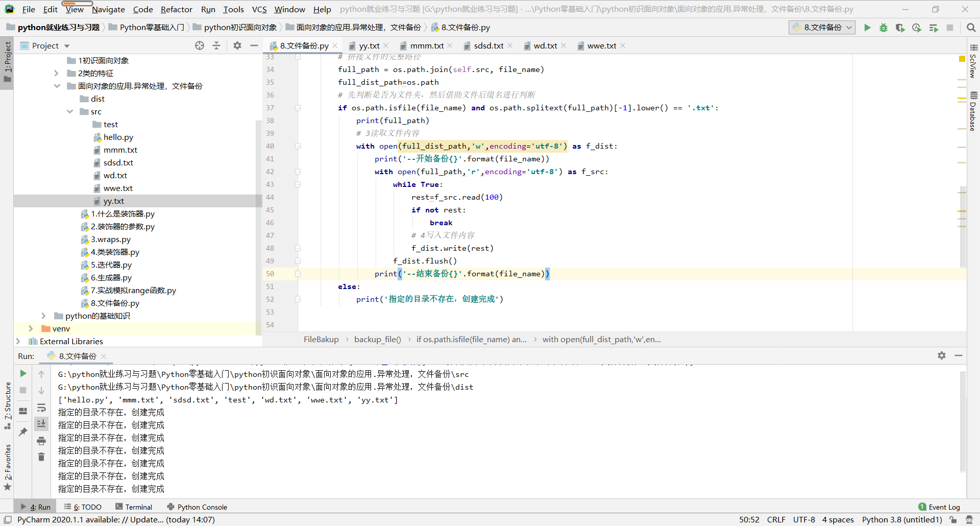The height and width of the screenshot is (526, 980).
Task: Open Run panel settings gear
Action: (x=942, y=355)
